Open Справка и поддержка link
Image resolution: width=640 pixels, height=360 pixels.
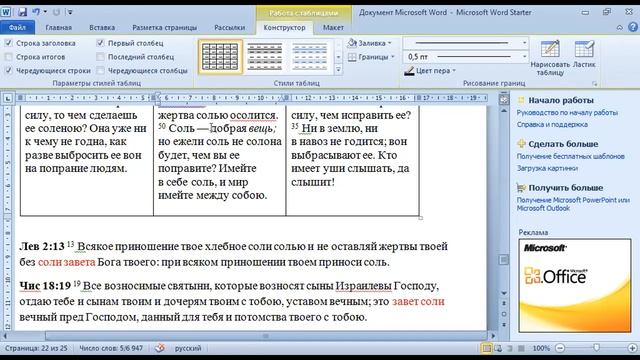point(552,124)
